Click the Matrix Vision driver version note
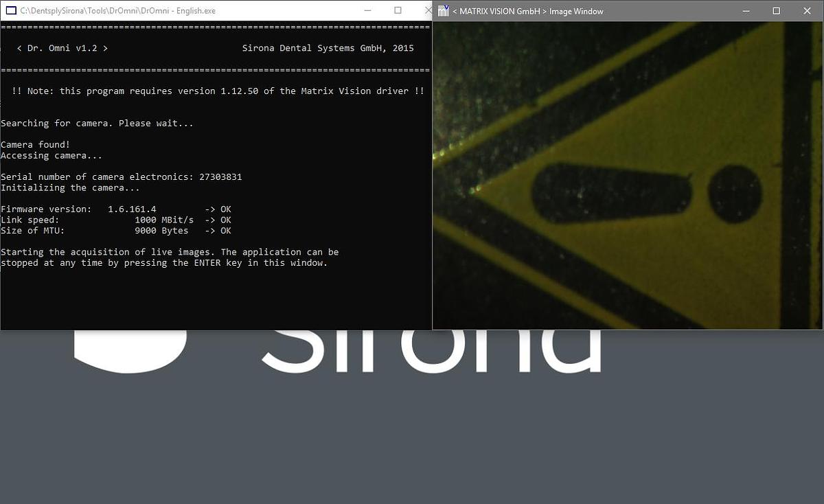The image size is (824, 504). pos(218,91)
